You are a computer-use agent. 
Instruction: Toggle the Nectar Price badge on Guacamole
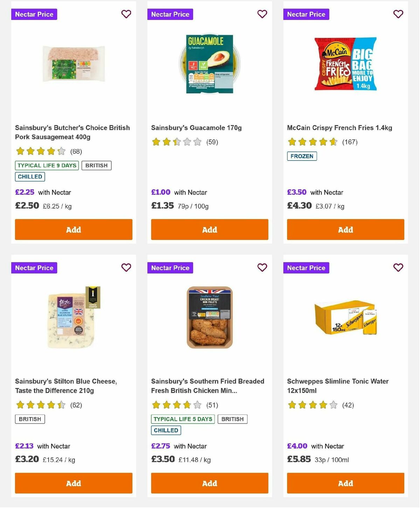[170, 14]
